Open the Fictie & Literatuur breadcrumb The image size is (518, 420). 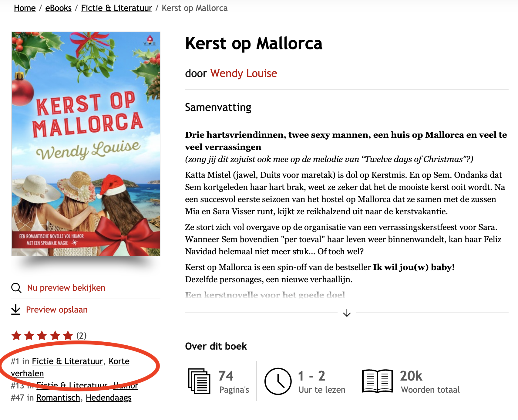(x=116, y=8)
